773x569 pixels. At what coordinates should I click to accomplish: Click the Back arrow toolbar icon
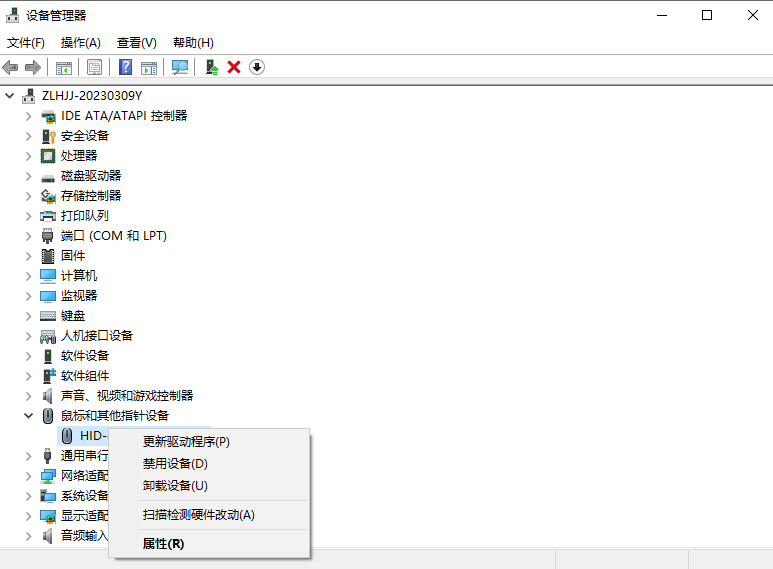pyautogui.click(x=10, y=67)
